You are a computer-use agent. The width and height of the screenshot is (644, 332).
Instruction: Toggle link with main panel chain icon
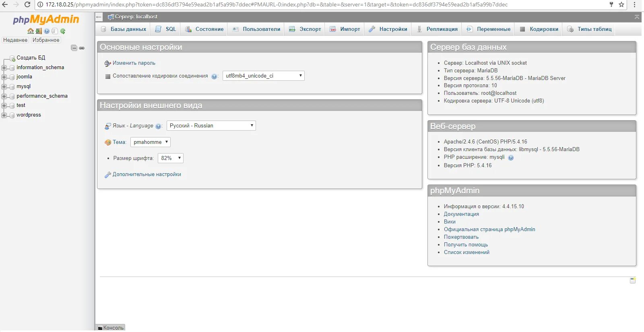(82, 48)
